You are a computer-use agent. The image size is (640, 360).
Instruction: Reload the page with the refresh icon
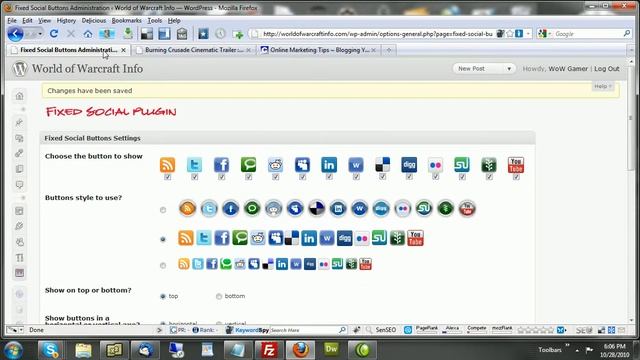point(53,34)
